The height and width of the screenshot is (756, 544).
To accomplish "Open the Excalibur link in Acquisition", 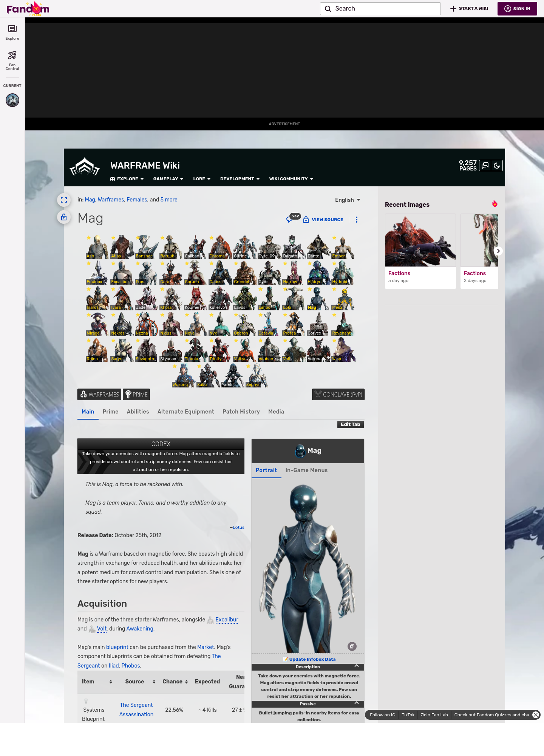I will click(x=227, y=620).
